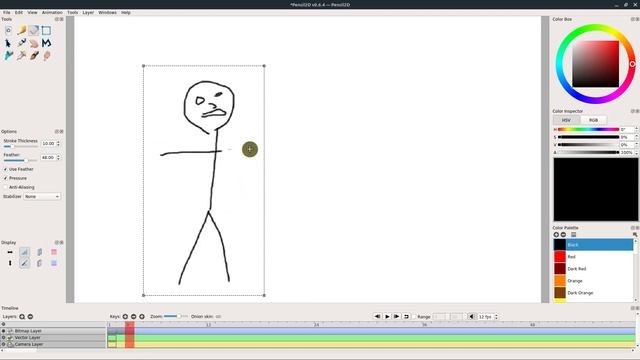This screenshot has width=640, height=360.
Task: Duplicate the keyframe using third Keys icon
Action: [142, 316]
